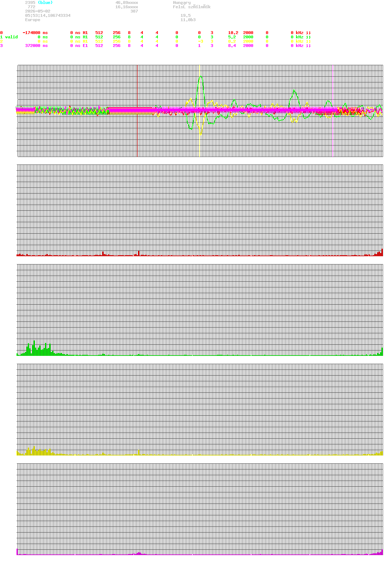Click the "2000" value in the green row

coord(248,37)
